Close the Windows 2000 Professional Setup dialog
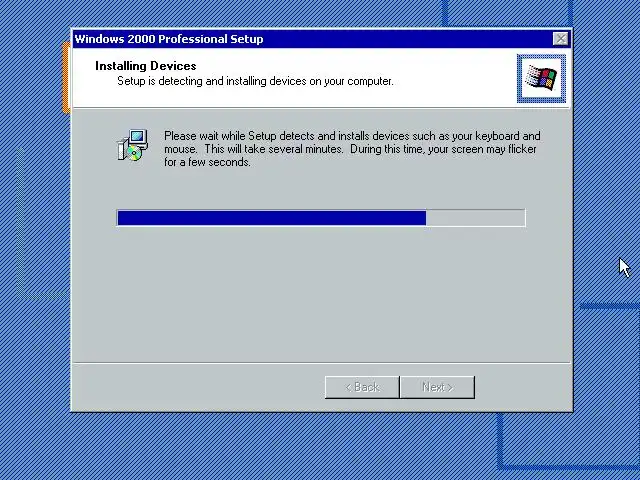640x480 pixels. [x=561, y=39]
